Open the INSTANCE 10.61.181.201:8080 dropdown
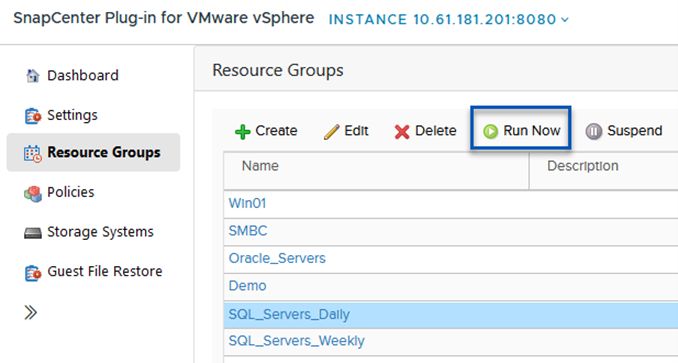The width and height of the screenshot is (678, 363). [449, 19]
